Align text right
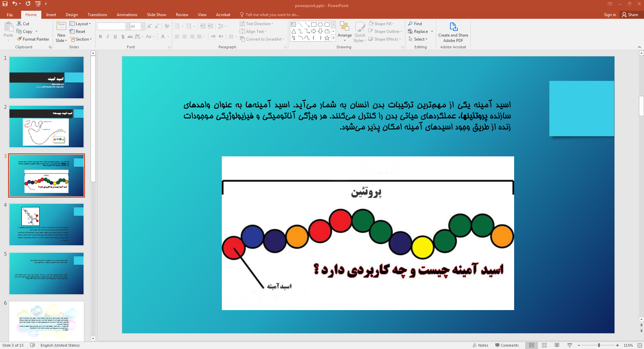644x349 pixels. [x=192, y=37]
